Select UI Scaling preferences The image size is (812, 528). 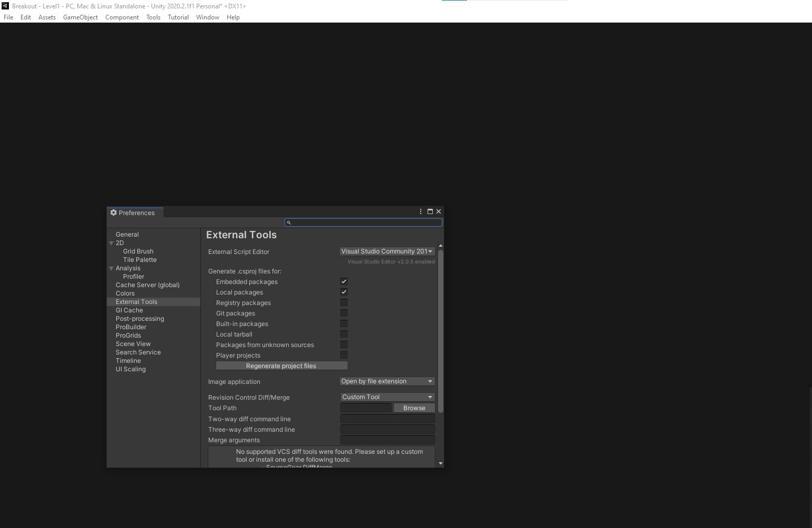tap(131, 369)
